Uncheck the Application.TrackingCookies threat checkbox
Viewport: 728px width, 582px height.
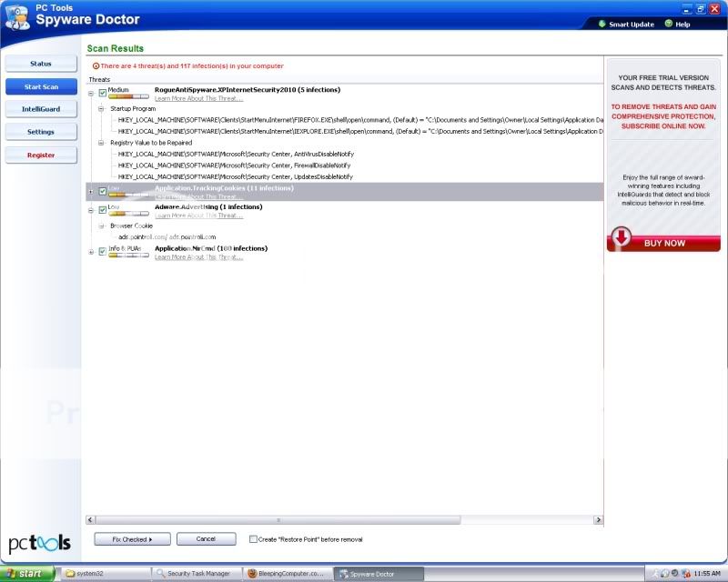click(x=103, y=191)
